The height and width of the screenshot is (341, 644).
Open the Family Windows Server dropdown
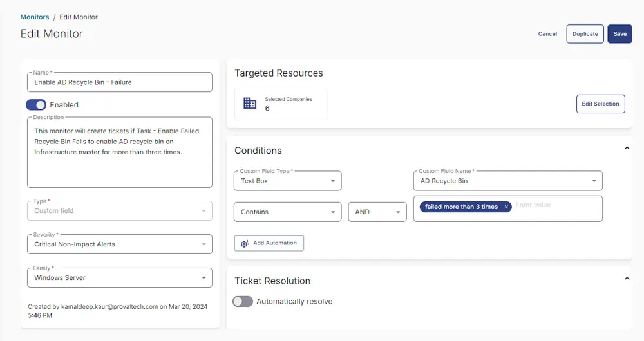coord(120,278)
